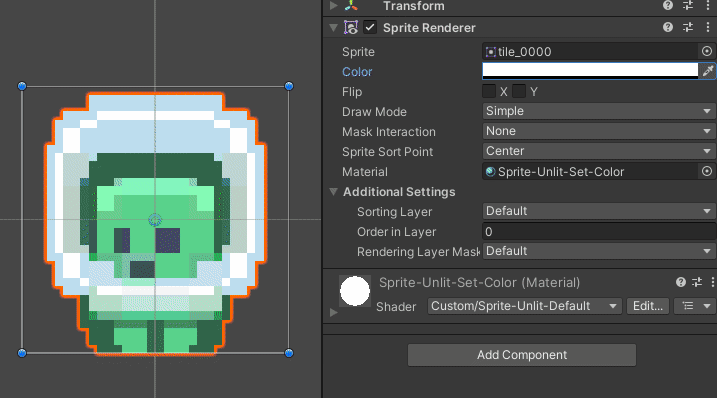Open sprite object picker for tile_0000

point(707,52)
